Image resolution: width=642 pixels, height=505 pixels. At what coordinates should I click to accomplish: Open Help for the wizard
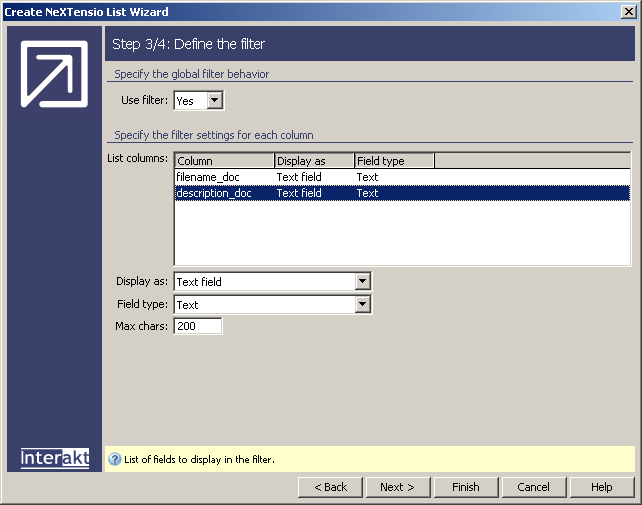tap(601, 487)
